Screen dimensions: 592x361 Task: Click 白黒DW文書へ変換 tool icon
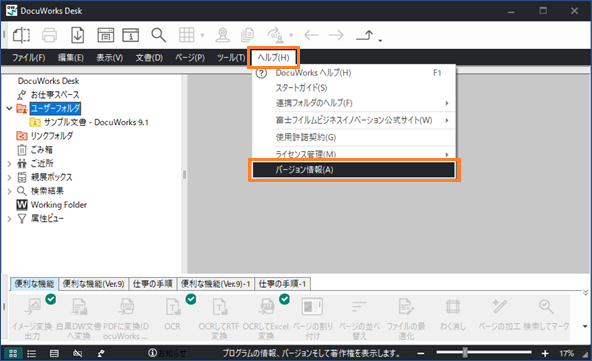[x=79, y=307]
